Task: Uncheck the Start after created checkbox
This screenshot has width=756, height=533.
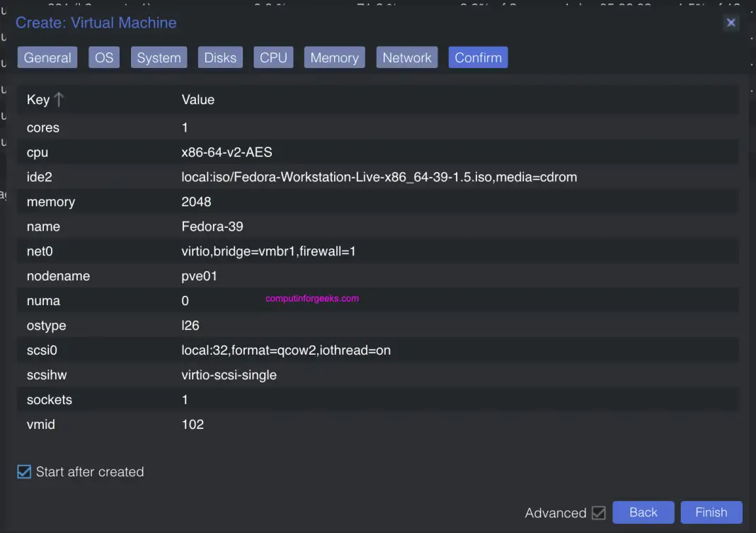Action: tap(23, 471)
